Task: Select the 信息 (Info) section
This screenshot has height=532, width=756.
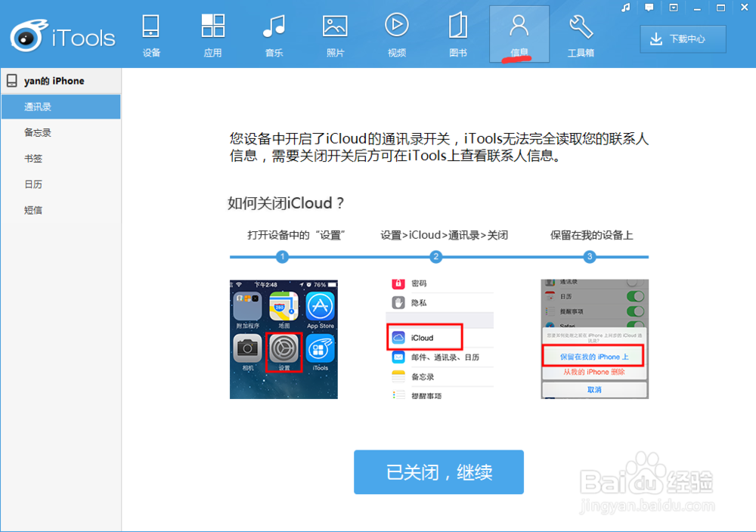Action: coord(519,34)
